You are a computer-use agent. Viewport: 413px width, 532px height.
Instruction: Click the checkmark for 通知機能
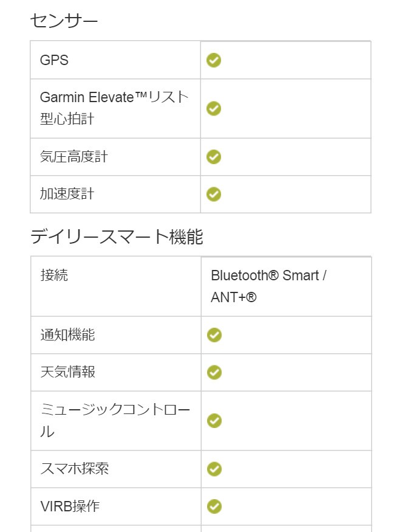tap(214, 335)
